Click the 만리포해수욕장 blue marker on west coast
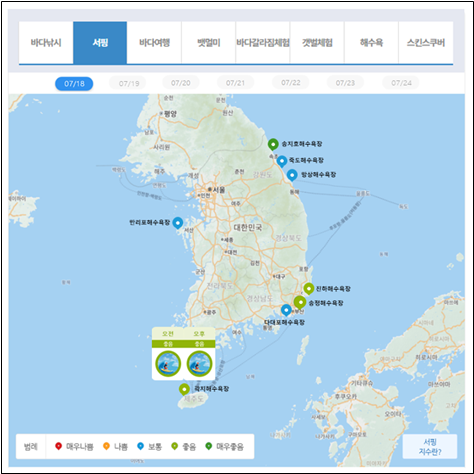The width and height of the screenshot is (474, 474). tap(178, 223)
